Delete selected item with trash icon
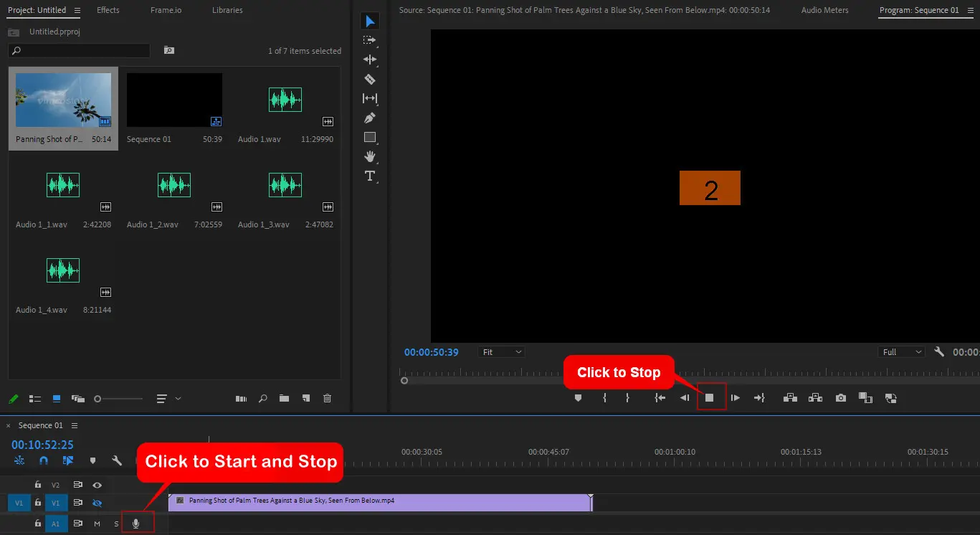This screenshot has width=980, height=535. [327, 398]
